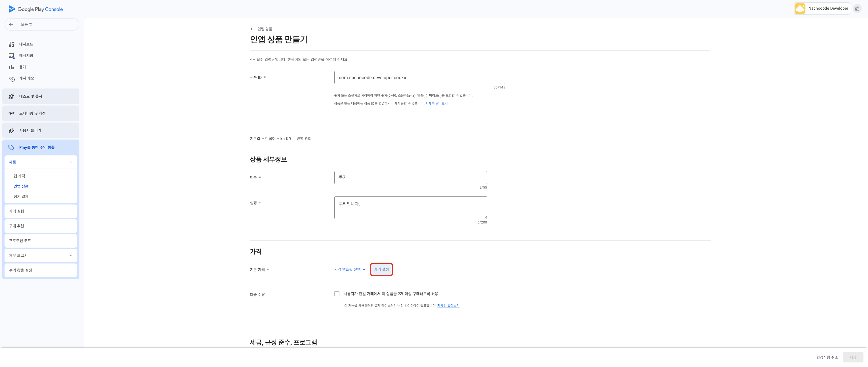Click the 테스트 및 출시 rocket icon
This screenshot has height=367, width=868.
(11, 96)
